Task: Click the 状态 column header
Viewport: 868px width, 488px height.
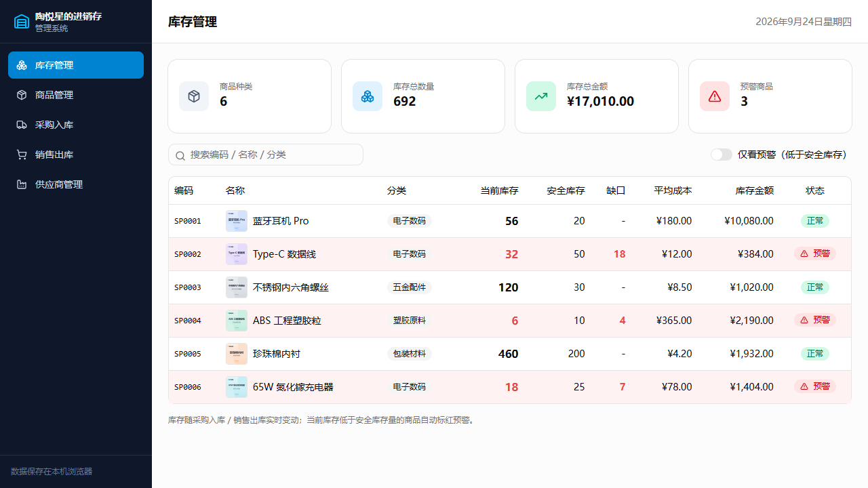Action: [x=815, y=190]
